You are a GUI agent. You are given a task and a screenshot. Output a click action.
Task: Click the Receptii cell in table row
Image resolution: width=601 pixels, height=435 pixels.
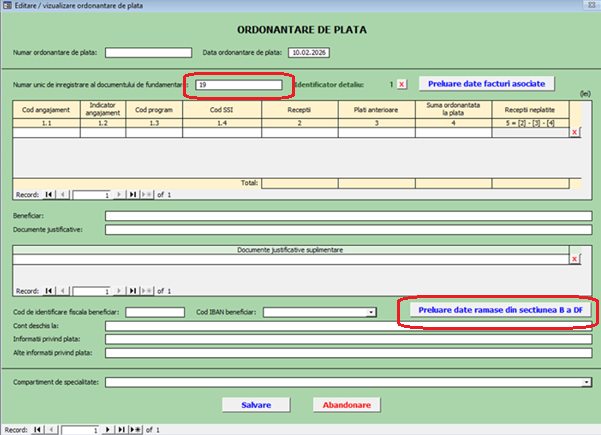click(300, 133)
